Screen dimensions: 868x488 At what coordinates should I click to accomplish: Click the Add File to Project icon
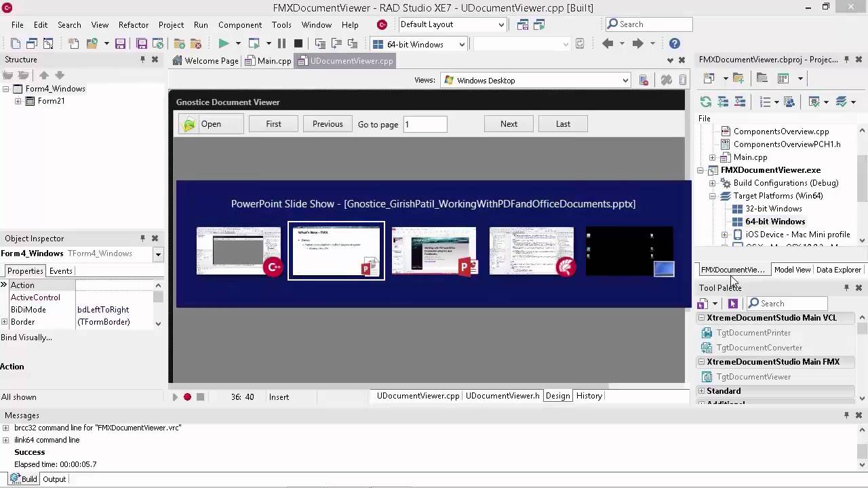[180, 43]
